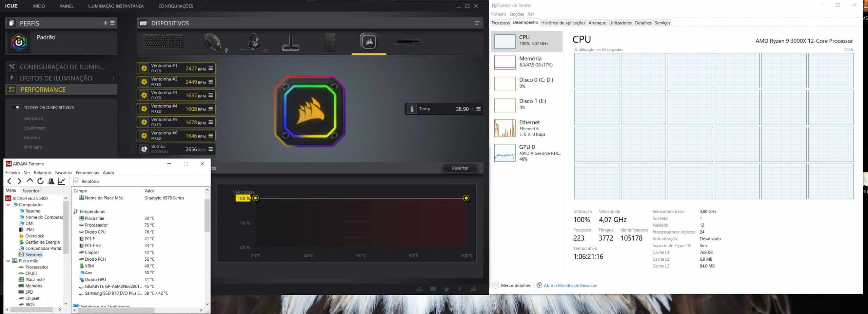Open AIDA64 Ferramentas menu
This screenshot has width=868, height=314.
click(87, 172)
